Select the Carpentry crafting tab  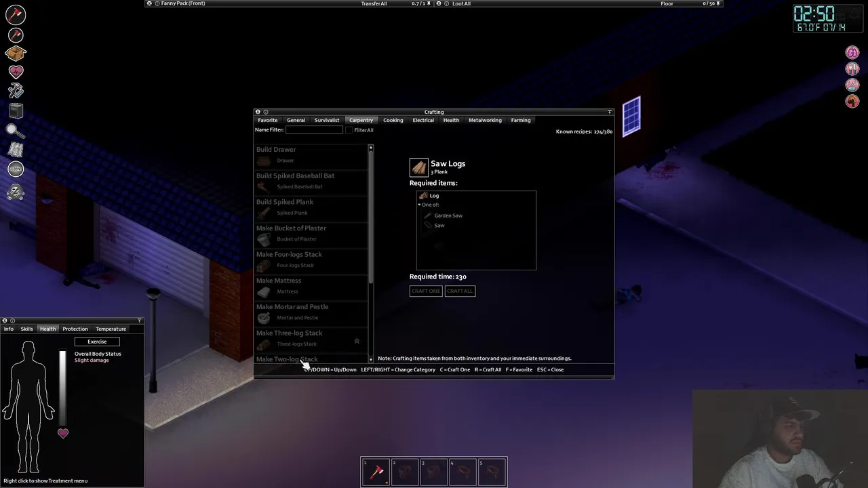[361, 120]
